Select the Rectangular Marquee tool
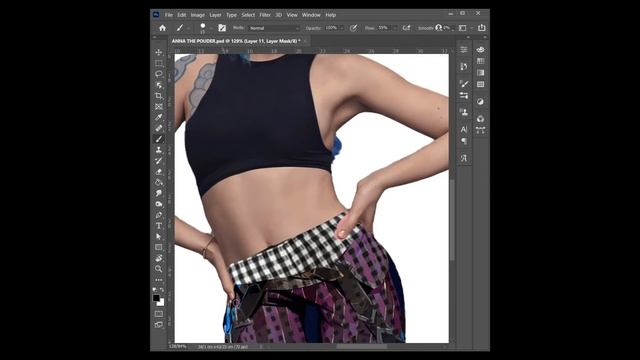The height and width of the screenshot is (360, 640). (x=159, y=63)
